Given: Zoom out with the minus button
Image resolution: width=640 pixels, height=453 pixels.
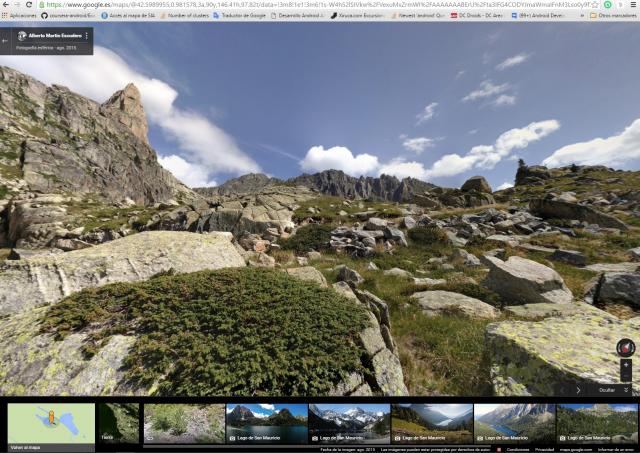Looking at the screenshot, I should click(626, 376).
